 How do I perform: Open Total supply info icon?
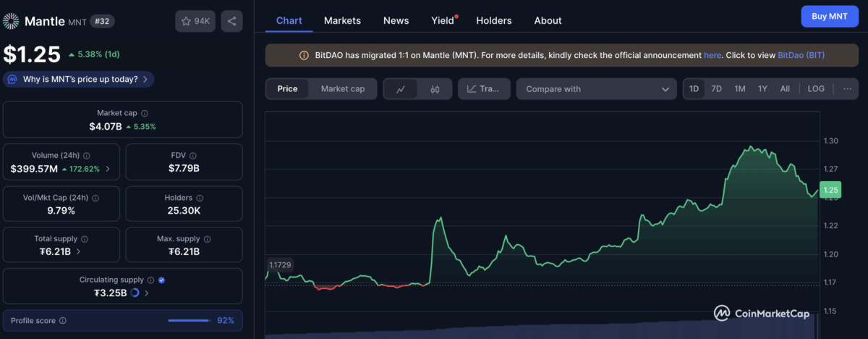[85, 239]
